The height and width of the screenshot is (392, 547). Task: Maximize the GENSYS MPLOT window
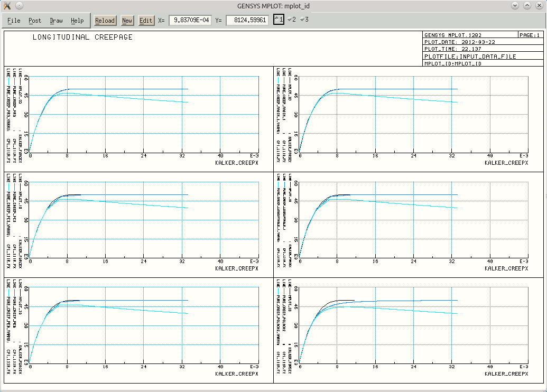click(x=527, y=6)
